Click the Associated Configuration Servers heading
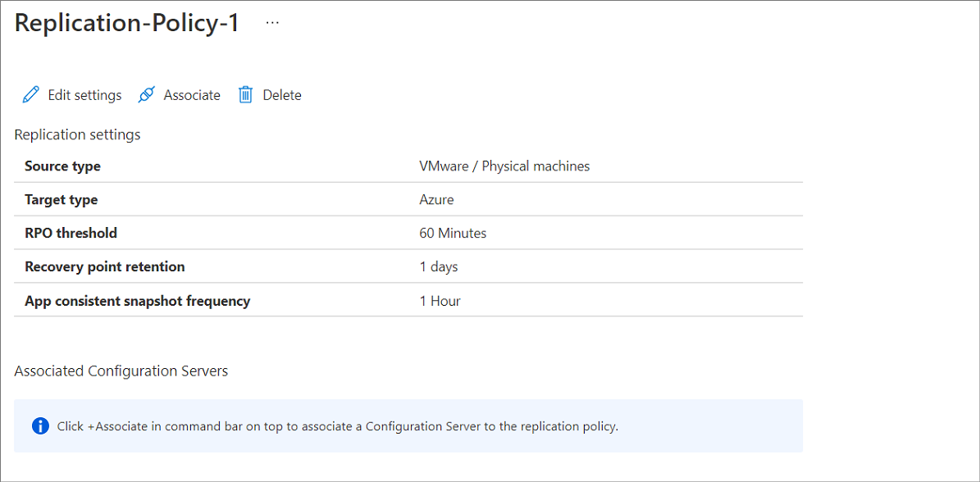 (x=121, y=371)
